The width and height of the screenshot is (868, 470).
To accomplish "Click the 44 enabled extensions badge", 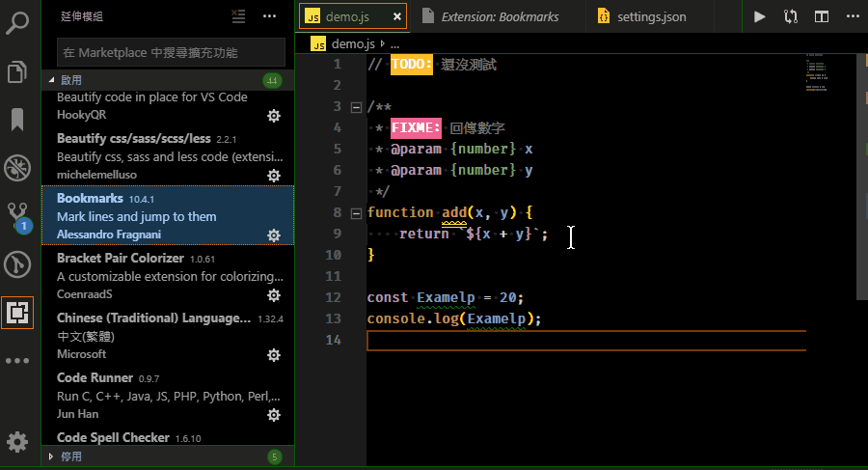I will [272, 81].
